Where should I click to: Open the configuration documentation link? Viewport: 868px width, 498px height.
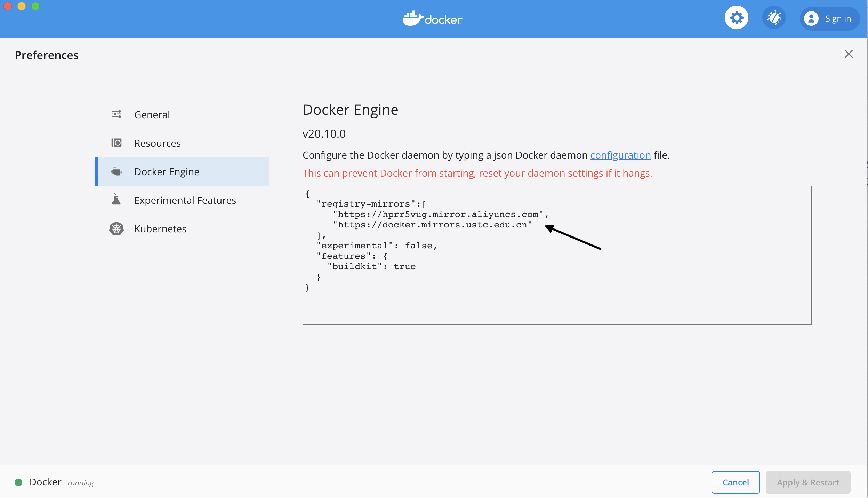[x=620, y=155]
